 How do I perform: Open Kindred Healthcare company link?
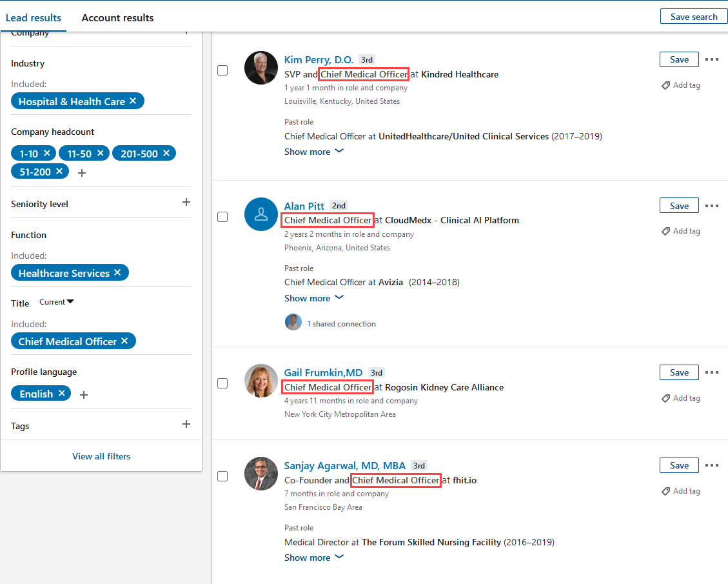pyautogui.click(x=460, y=74)
